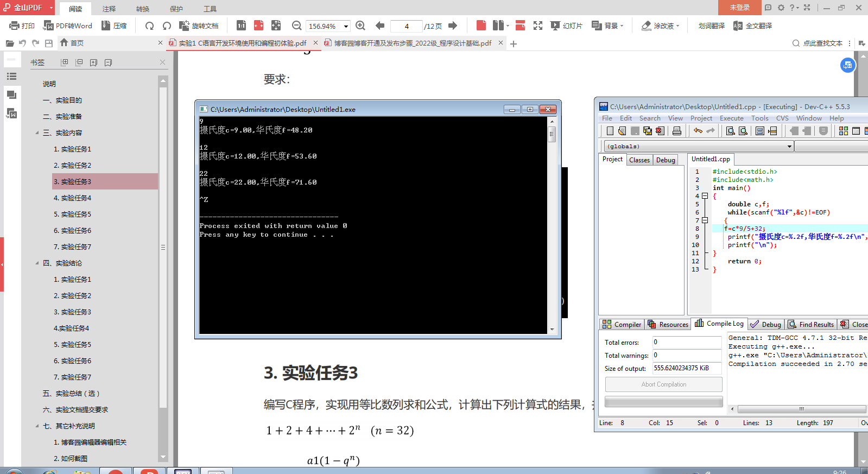Expand all bookmarks icon in 书签 panel

point(65,62)
